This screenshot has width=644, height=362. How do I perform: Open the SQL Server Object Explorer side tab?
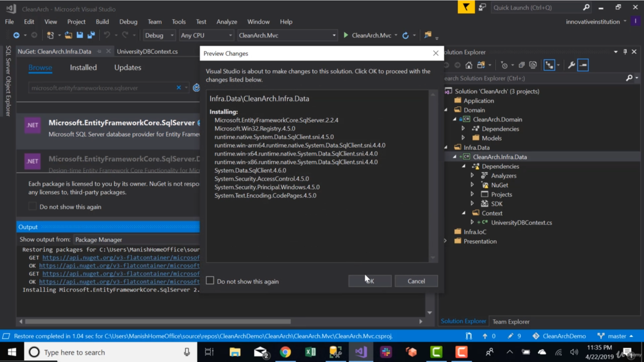coord(8,81)
